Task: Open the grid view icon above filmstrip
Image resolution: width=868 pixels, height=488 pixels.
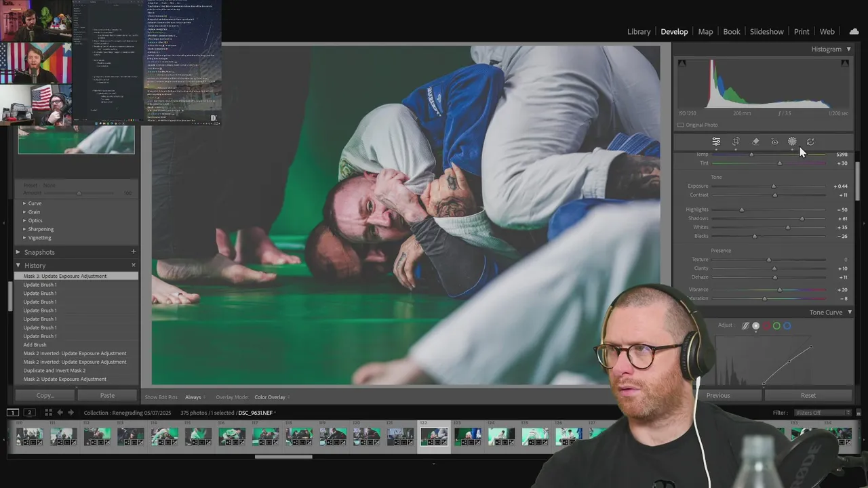Action: pos(48,412)
